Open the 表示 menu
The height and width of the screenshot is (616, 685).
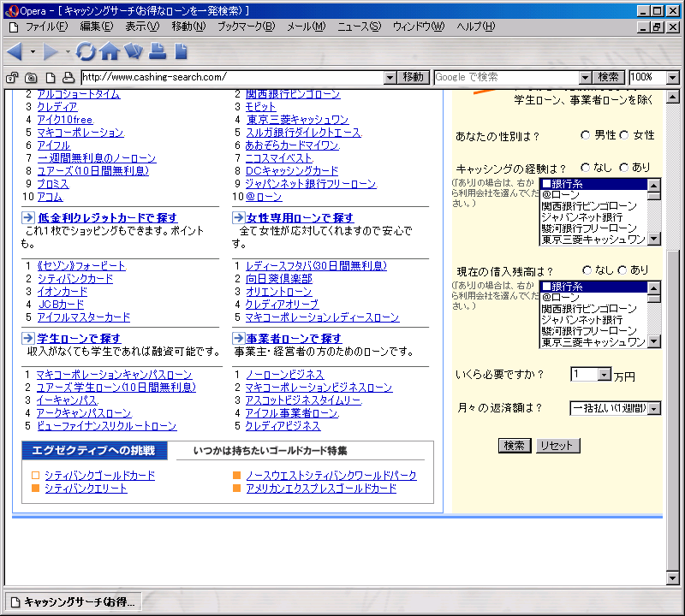click(x=142, y=27)
